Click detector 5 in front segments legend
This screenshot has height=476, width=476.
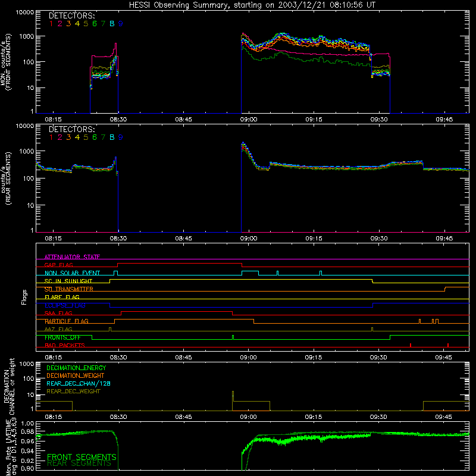[x=86, y=24]
